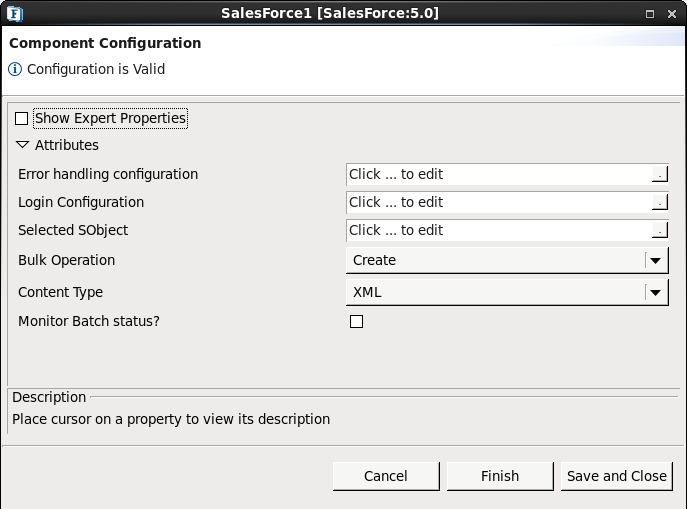Open the Login Configuration ellipsis editor
Viewport: 687px width, 509px height.
(659, 203)
